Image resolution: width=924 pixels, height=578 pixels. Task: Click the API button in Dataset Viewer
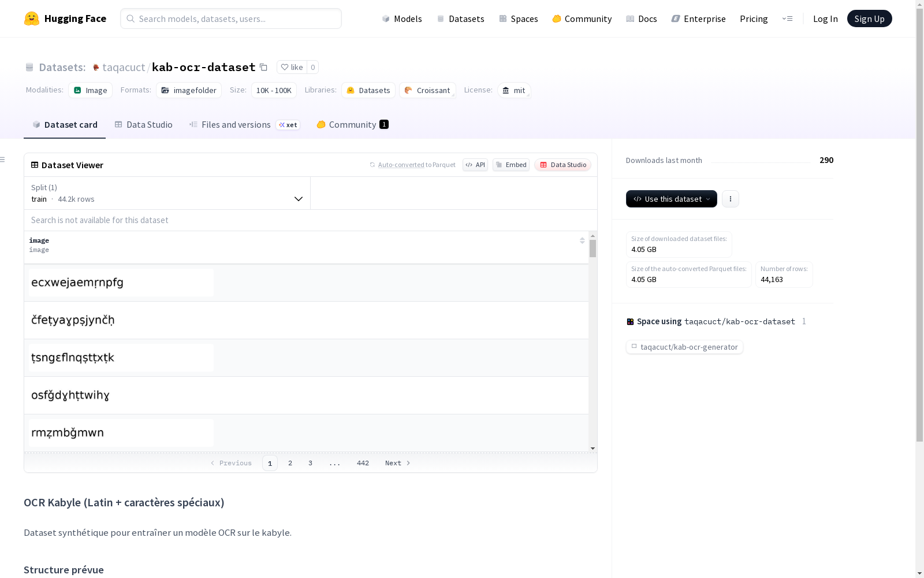[x=475, y=165]
